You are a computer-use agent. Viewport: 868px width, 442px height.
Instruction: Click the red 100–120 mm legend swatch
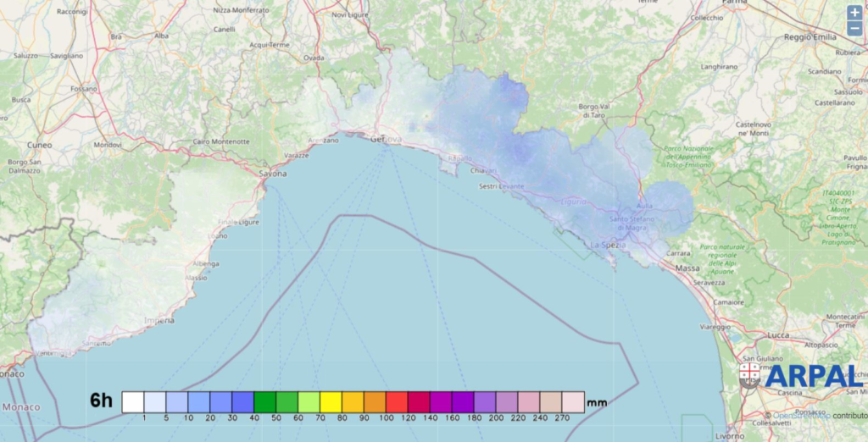pyautogui.click(x=398, y=401)
